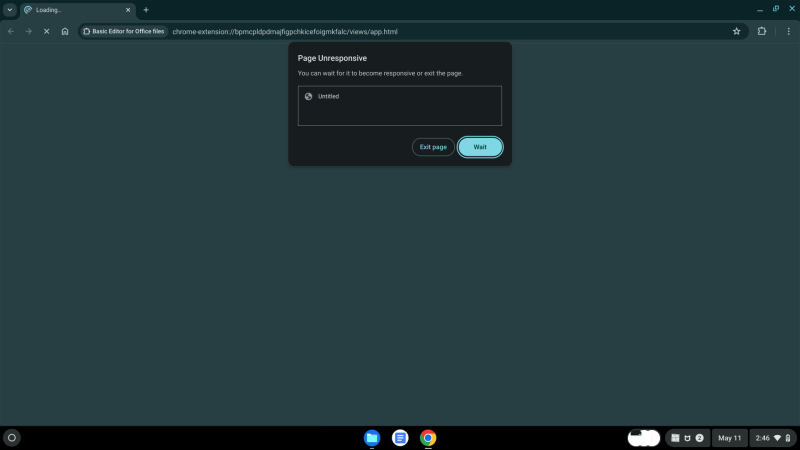Image resolution: width=800 pixels, height=450 pixels.
Task: Click Basic Editor for Office files chip
Action: tap(124, 31)
